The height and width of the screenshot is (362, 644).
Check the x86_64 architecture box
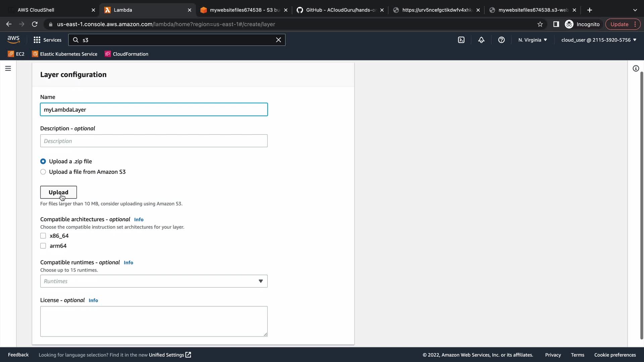(43, 236)
